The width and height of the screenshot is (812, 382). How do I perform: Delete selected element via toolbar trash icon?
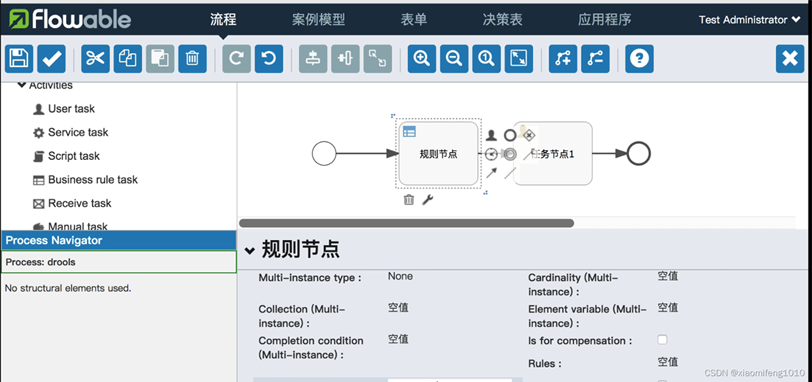pyautogui.click(x=192, y=59)
